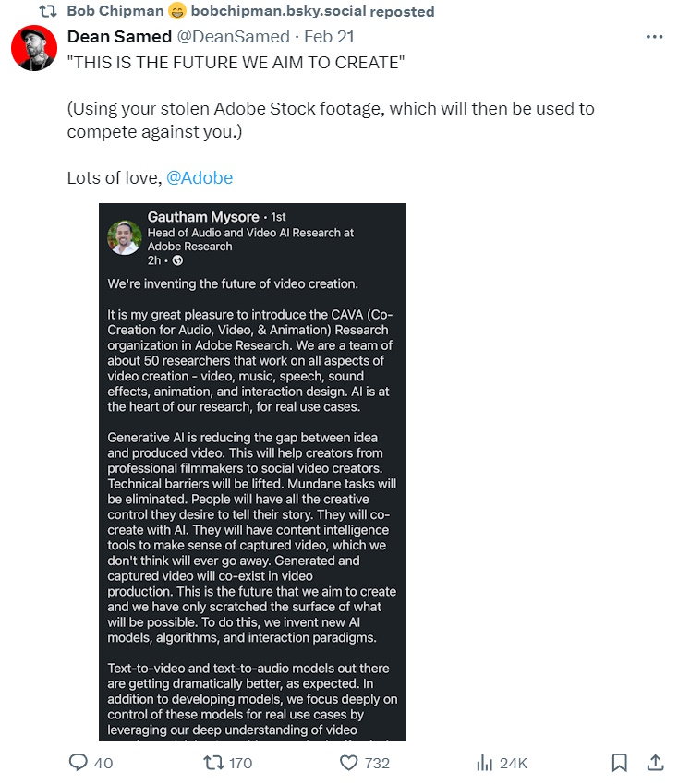The height and width of the screenshot is (784, 678).
Task: Click the share upload icon
Action: point(655,763)
